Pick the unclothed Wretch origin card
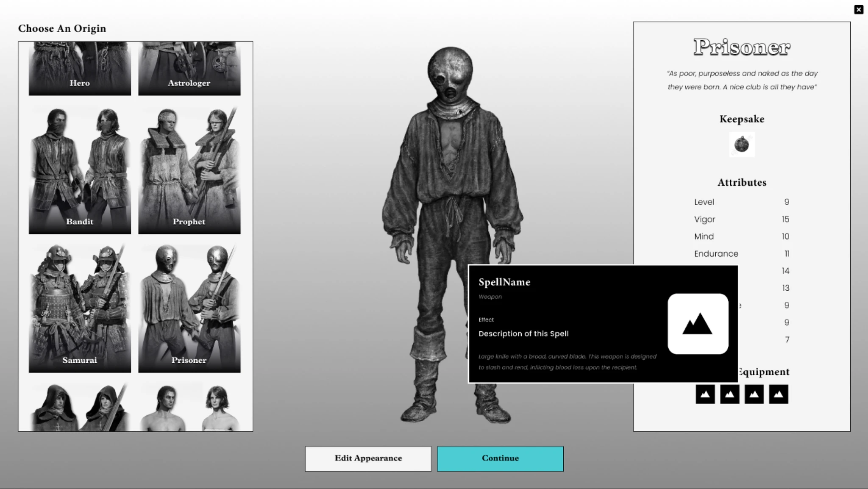The width and height of the screenshot is (868, 489). [189, 408]
